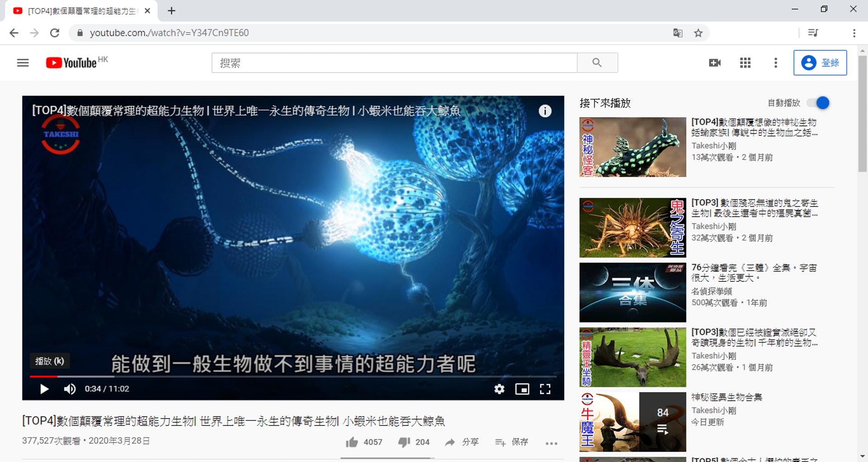The height and width of the screenshot is (462, 868).
Task: Play the video
Action: (44, 389)
